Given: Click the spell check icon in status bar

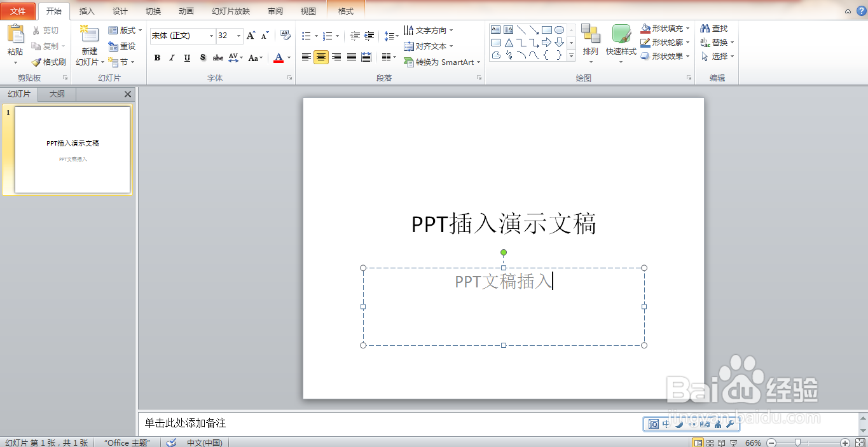Looking at the screenshot, I should pyautogui.click(x=171, y=443).
